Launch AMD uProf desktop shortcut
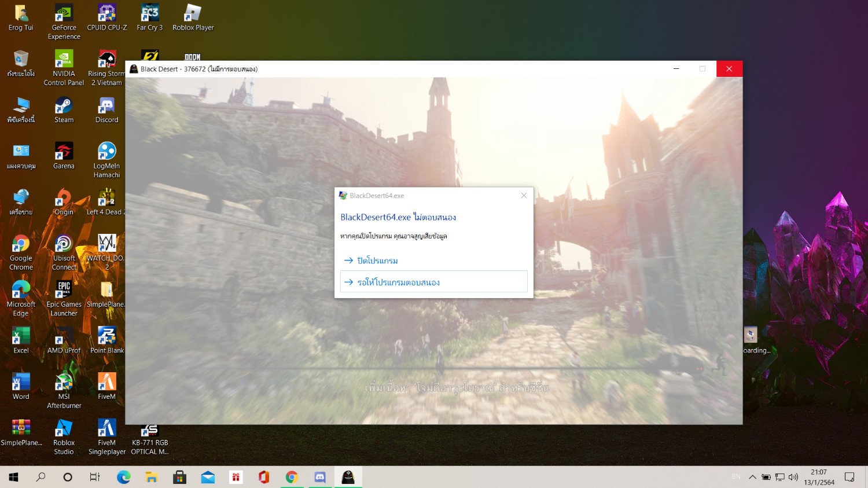 [64, 340]
